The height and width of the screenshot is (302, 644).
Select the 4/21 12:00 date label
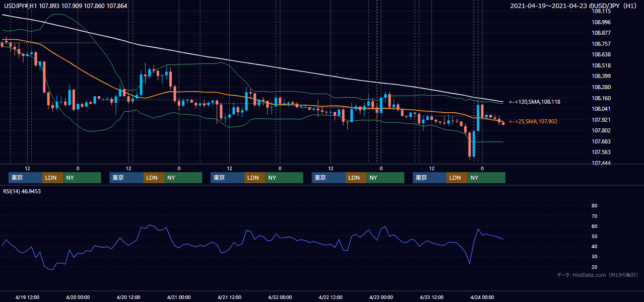pyautogui.click(x=229, y=297)
